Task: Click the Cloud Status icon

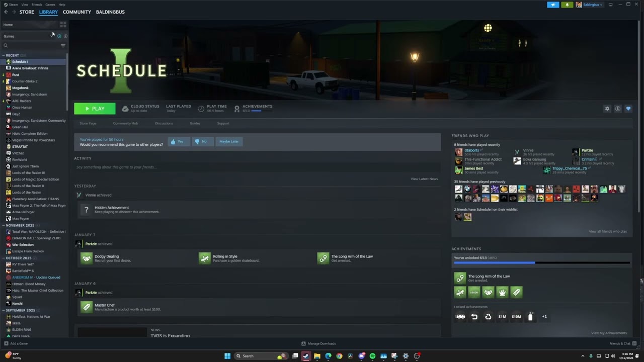Action: 125,109
